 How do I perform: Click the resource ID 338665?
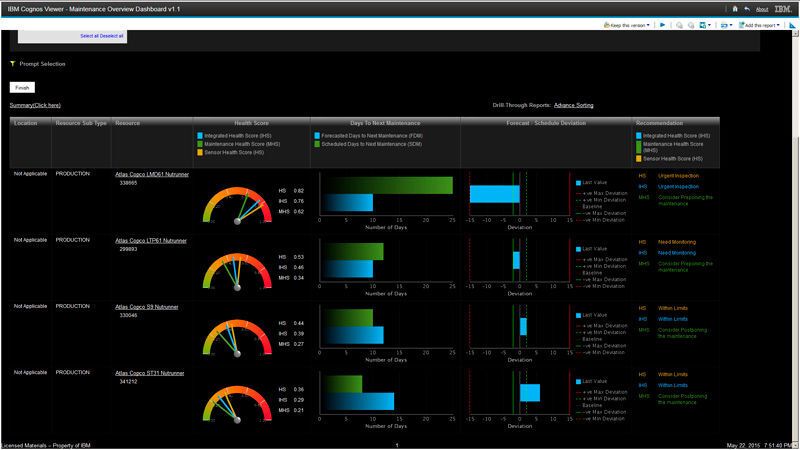[x=128, y=183]
